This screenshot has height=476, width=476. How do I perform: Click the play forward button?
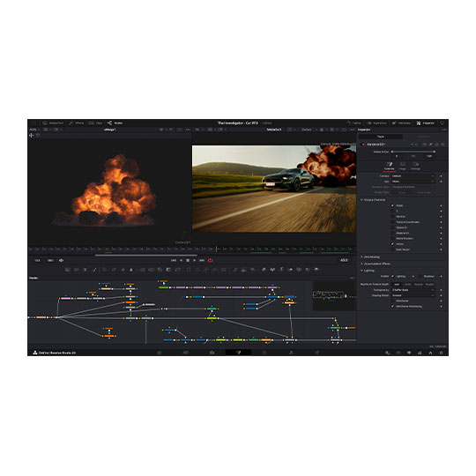(195, 260)
